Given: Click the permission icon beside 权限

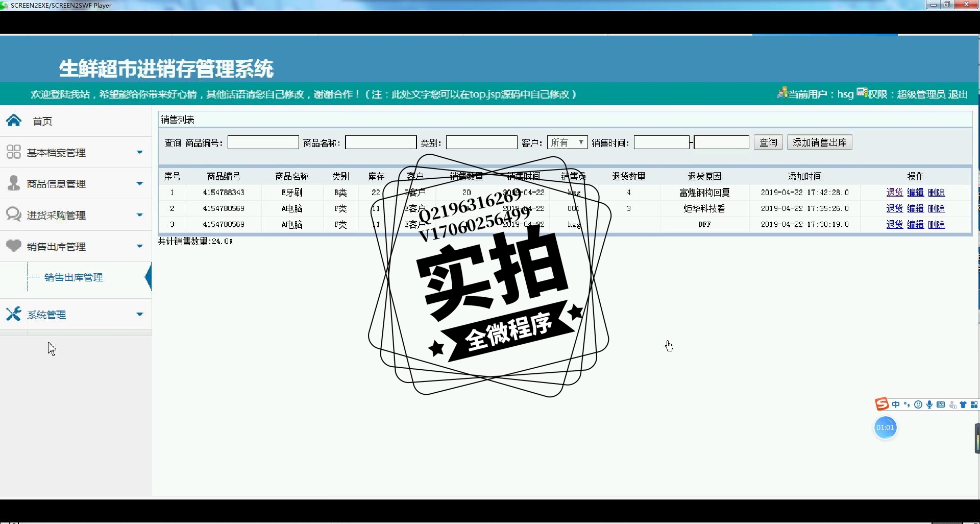Looking at the screenshot, I should point(862,92).
